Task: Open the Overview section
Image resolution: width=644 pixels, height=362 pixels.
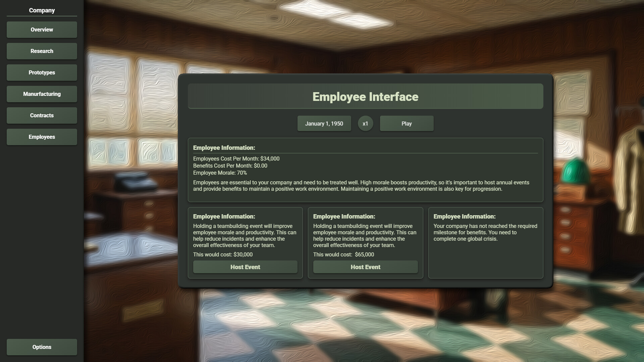Action: (42, 29)
